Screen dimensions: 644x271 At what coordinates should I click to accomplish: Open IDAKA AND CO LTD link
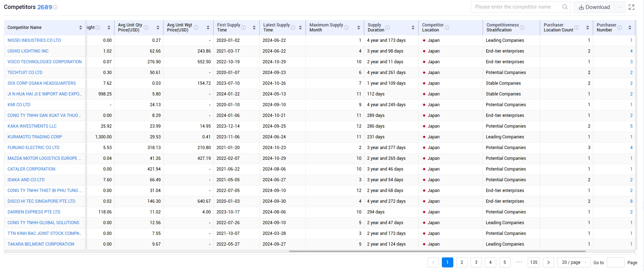26,180
